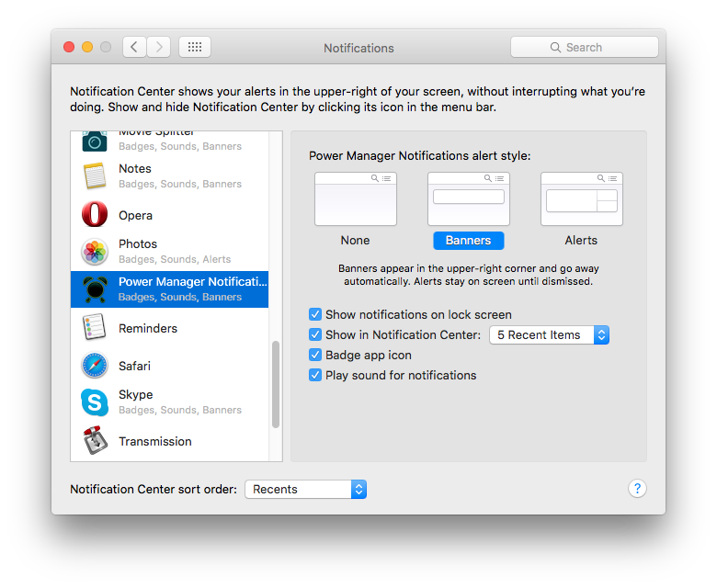Uncheck Play sound for notifications

coord(315,375)
